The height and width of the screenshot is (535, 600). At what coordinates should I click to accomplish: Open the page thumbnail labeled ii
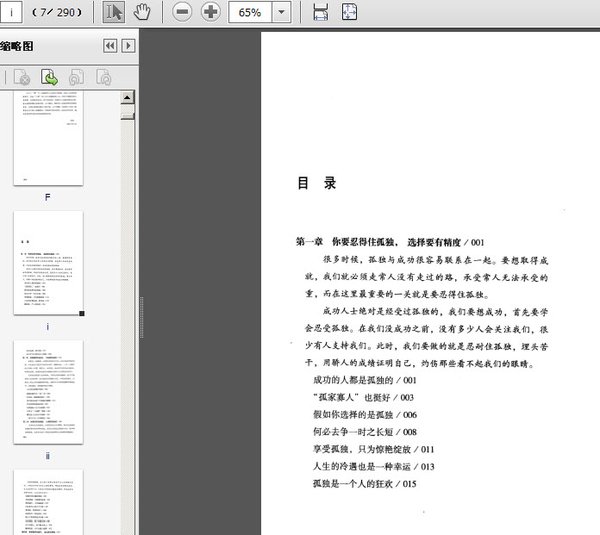[48, 392]
